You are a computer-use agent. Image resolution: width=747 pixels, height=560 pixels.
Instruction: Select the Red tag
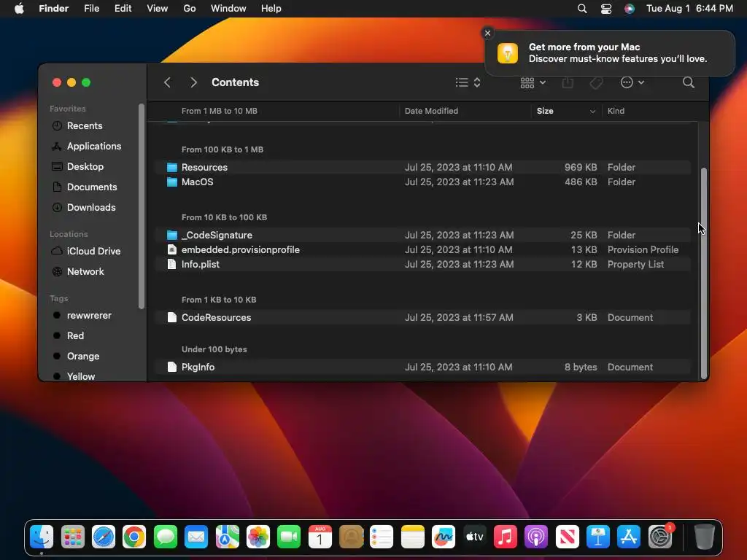click(75, 335)
